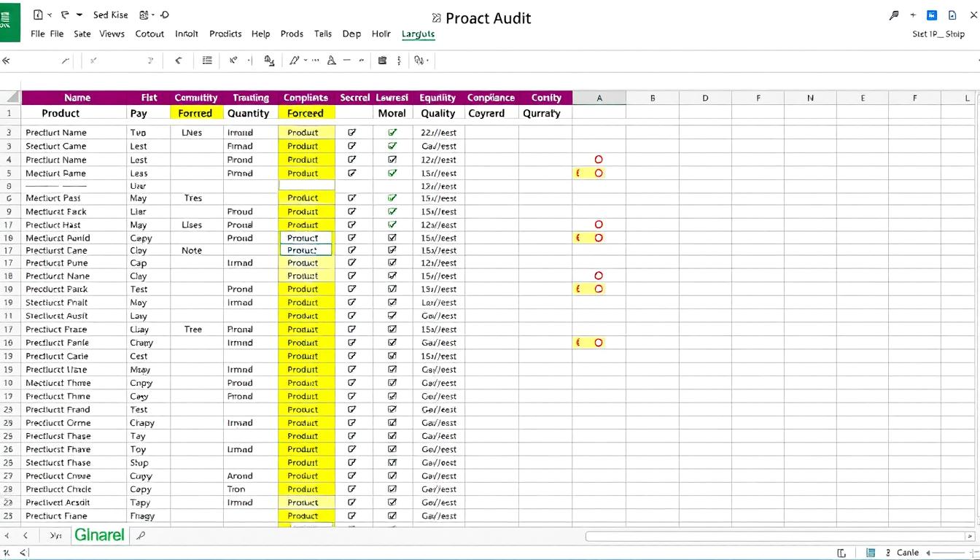Image resolution: width=980 pixels, height=560 pixels.
Task: Click the yellow Forced header cell
Action: (306, 113)
